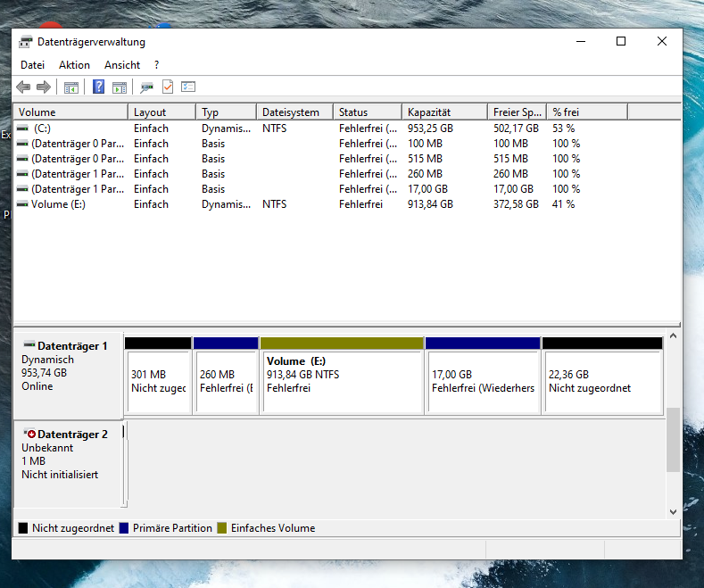This screenshot has width=704, height=588.
Task: Open the settings checklist toolbar icon
Action: pos(187,87)
